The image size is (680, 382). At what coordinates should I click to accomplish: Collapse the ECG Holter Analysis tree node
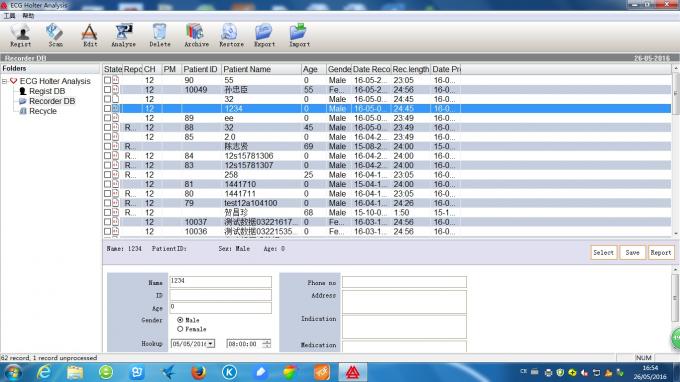(4, 81)
